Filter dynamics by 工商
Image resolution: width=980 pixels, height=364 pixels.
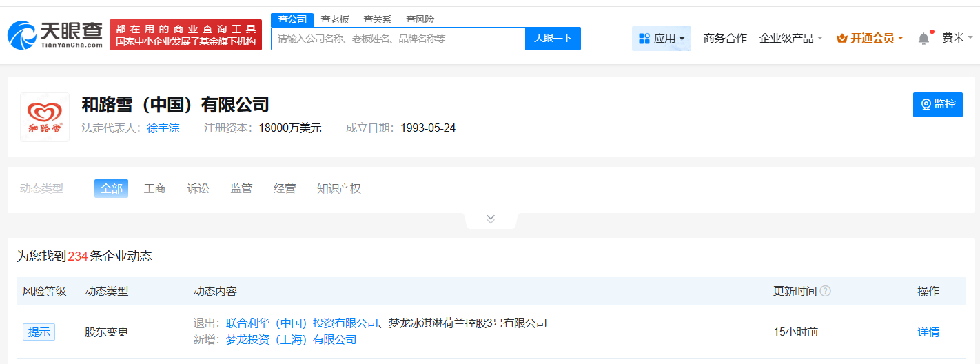click(155, 188)
